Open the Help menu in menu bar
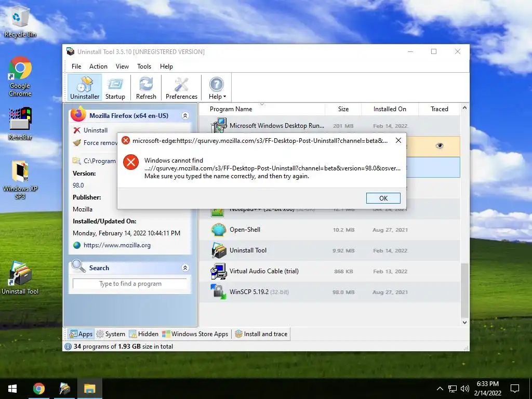This screenshot has height=399, width=532. pyautogui.click(x=166, y=66)
